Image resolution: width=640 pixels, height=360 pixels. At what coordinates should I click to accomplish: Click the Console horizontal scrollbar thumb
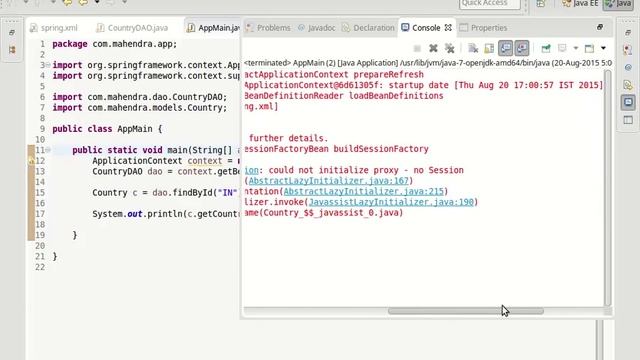466,311
